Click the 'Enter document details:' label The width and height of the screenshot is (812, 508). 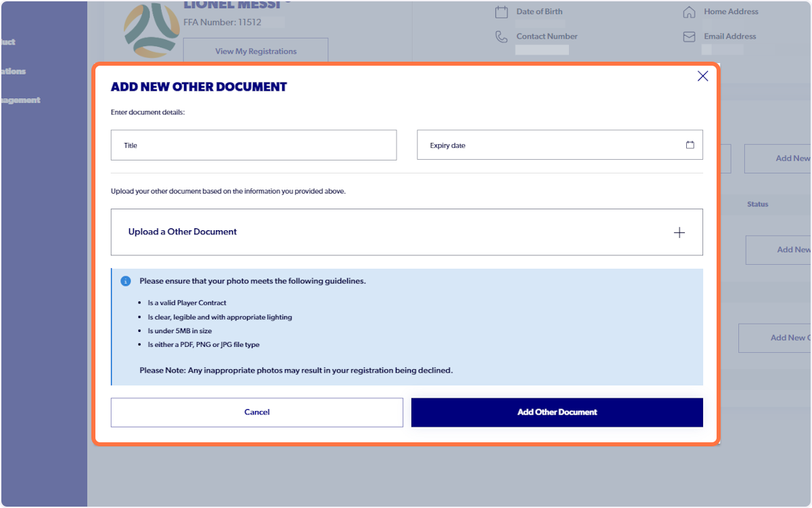[148, 112]
